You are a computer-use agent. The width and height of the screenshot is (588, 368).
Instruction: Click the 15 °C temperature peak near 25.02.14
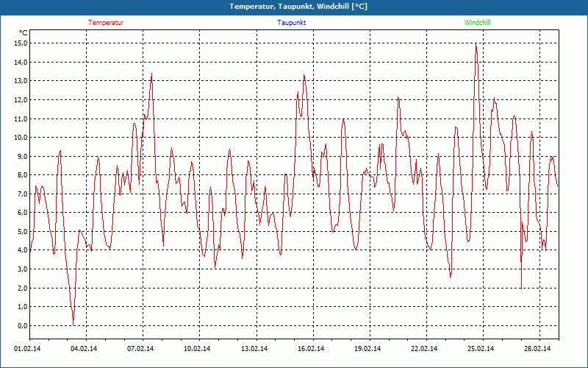coord(476,44)
